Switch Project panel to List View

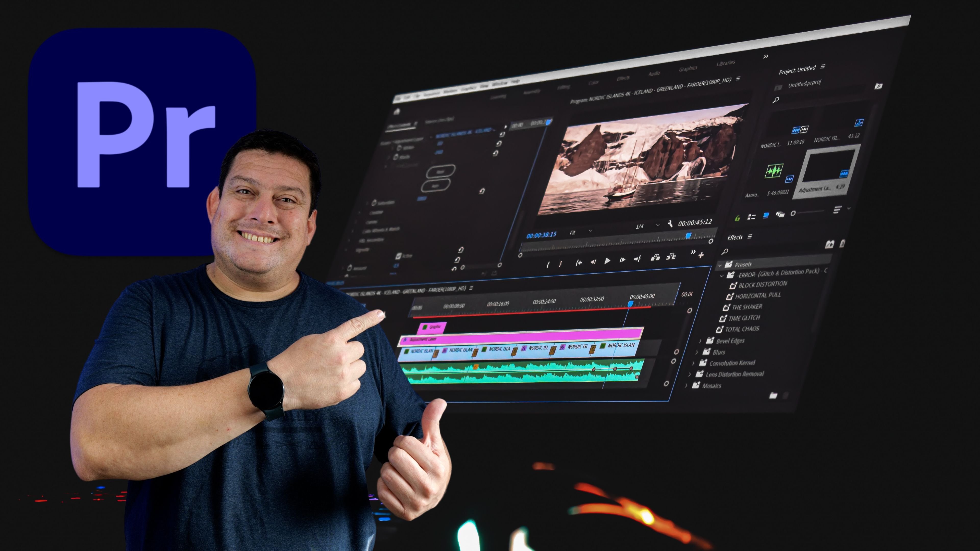pos(751,217)
